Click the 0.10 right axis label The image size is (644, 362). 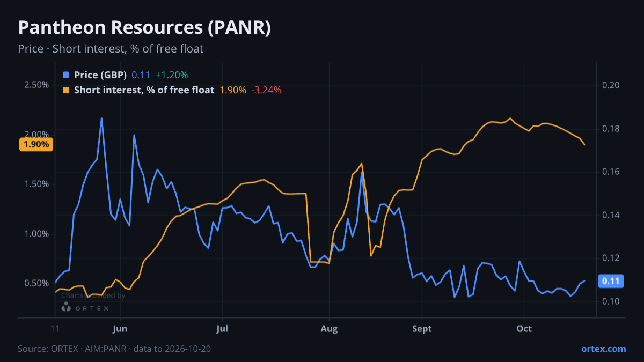pyautogui.click(x=611, y=301)
